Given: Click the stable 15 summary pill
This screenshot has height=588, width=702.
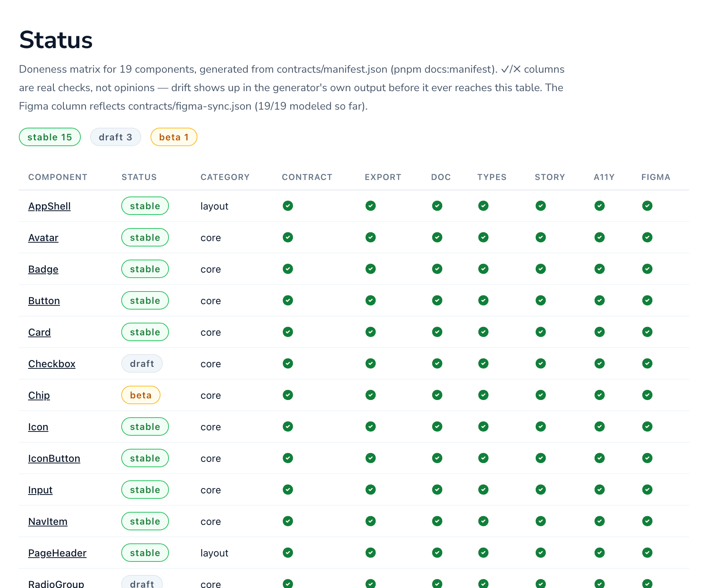Looking at the screenshot, I should pos(50,137).
